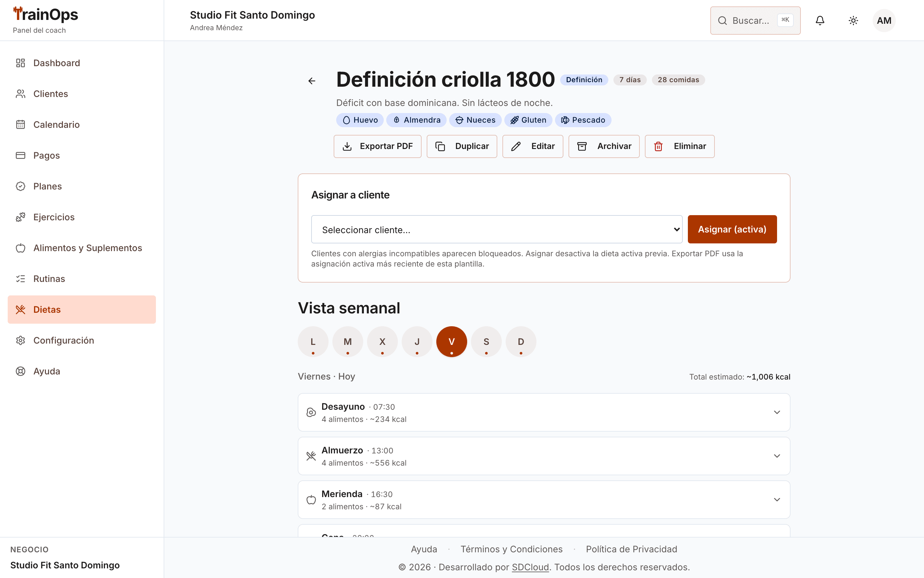Expand the Merienda meal card
Image resolution: width=924 pixels, height=578 pixels.
pos(544,500)
